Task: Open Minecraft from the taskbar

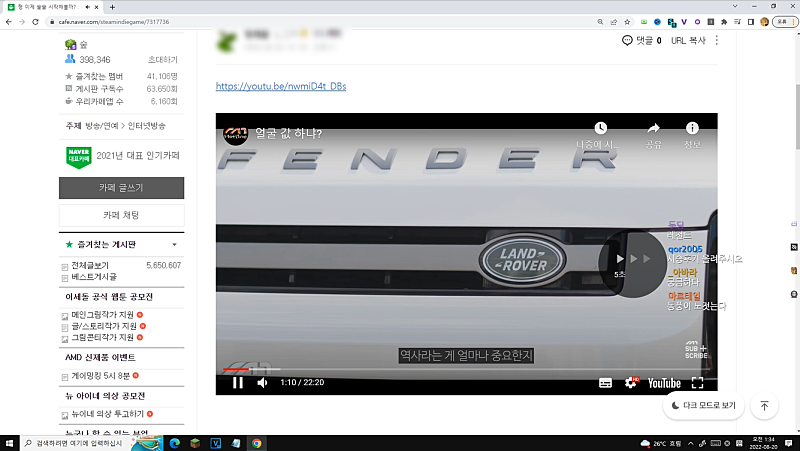Action: 195,443
